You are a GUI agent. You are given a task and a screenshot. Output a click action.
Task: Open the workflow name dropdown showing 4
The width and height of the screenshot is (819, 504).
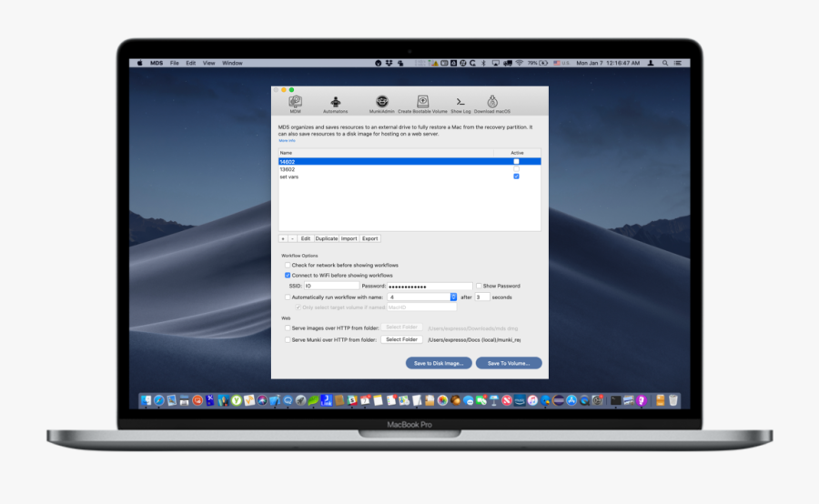coord(422,297)
